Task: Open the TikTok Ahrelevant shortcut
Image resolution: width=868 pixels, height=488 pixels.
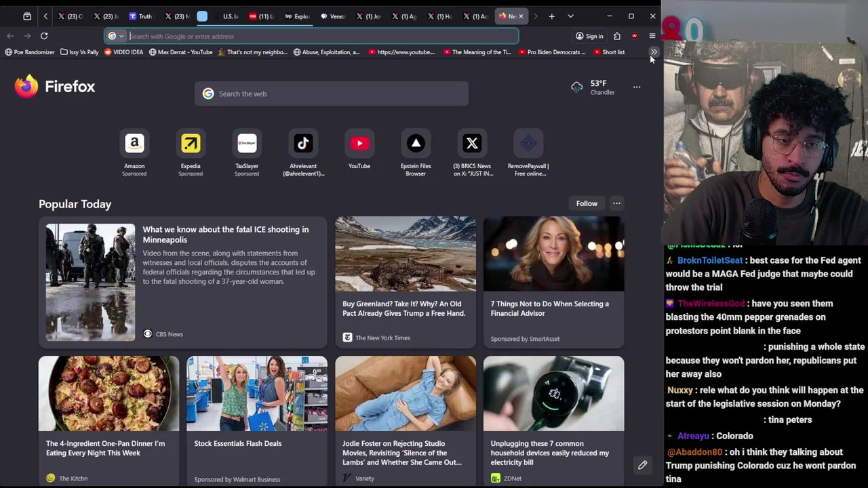Action: click(303, 154)
